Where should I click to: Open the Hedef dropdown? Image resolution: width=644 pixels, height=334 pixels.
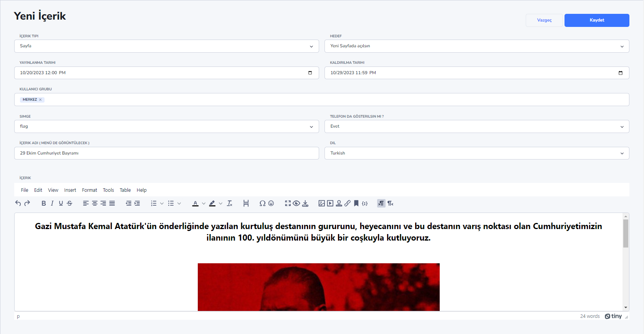coord(477,46)
